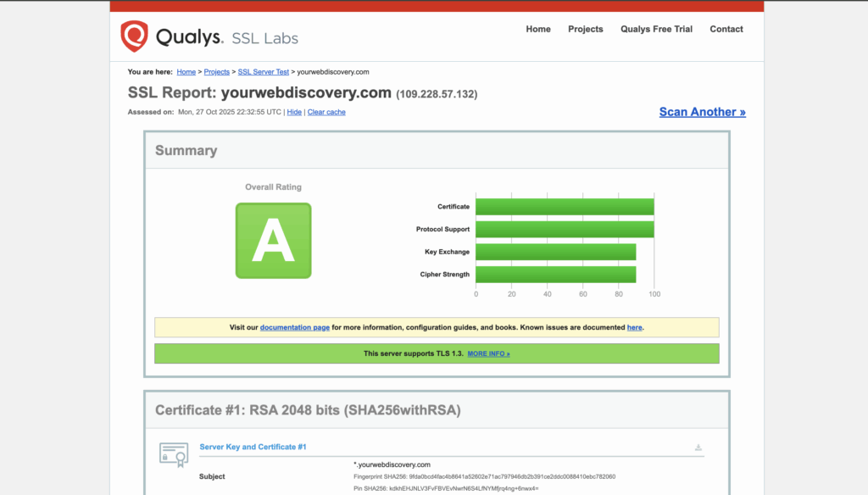This screenshot has height=495, width=868.
Task: Click the green A overall rating badge
Action: pyautogui.click(x=273, y=241)
